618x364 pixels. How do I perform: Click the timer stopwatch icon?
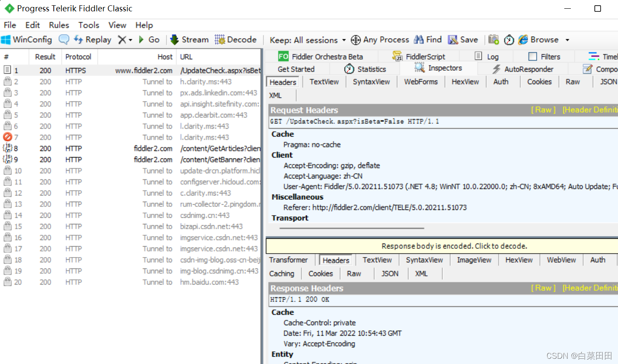point(509,40)
